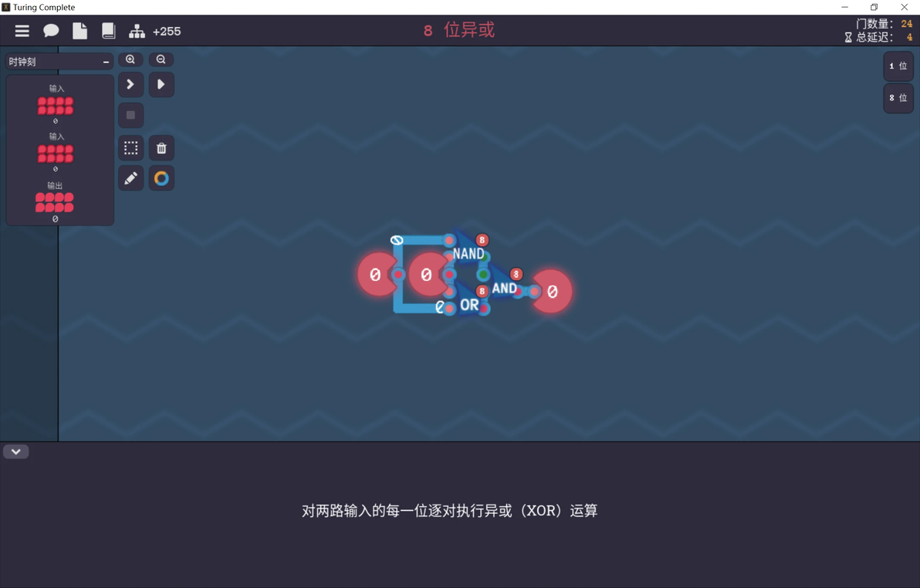The width and height of the screenshot is (920, 588).
Task: Select the NAND gate on canvas
Action: click(x=468, y=253)
